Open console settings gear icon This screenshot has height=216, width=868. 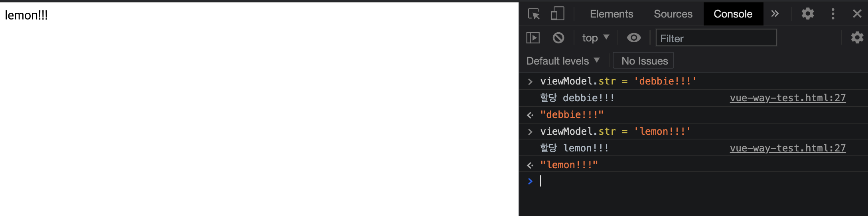click(857, 38)
